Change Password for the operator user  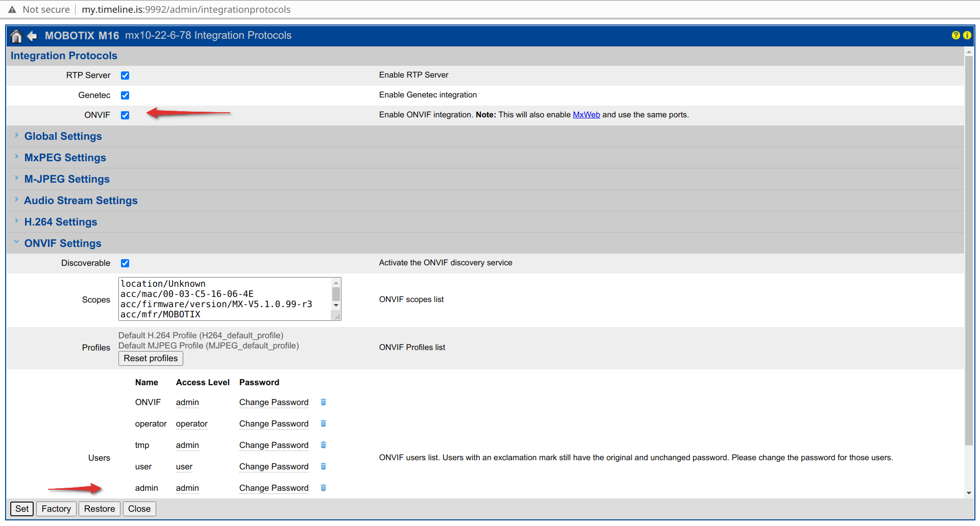[274, 423]
